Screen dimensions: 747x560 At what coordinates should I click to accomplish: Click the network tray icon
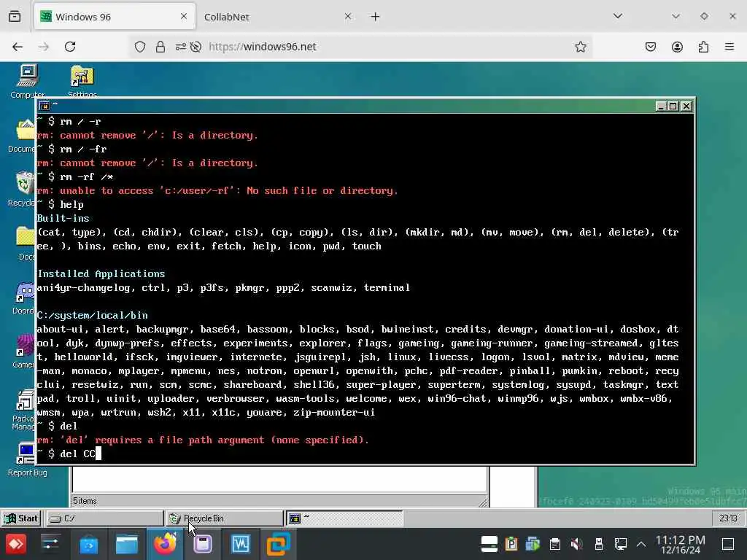click(x=620, y=544)
